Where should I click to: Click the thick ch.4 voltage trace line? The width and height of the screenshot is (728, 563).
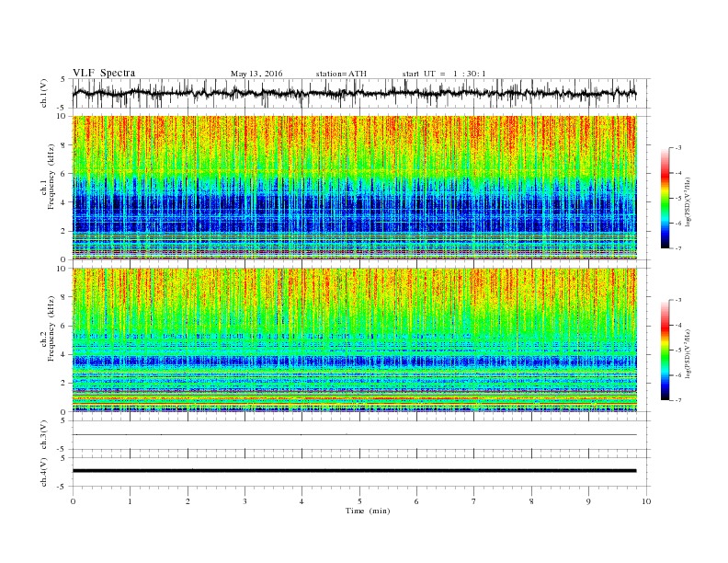pyautogui.click(x=354, y=471)
